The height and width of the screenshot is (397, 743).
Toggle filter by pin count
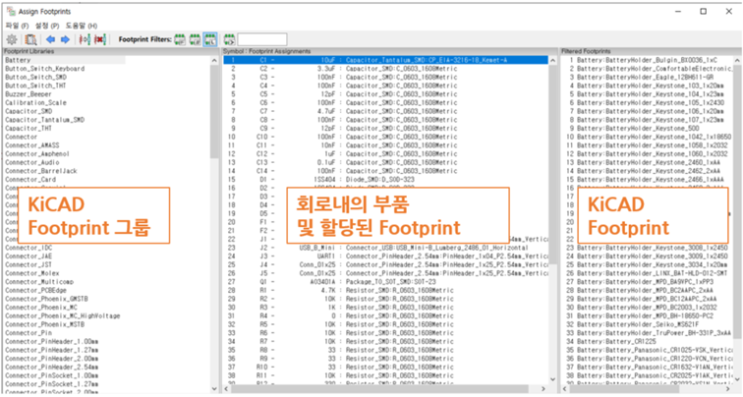coord(195,40)
